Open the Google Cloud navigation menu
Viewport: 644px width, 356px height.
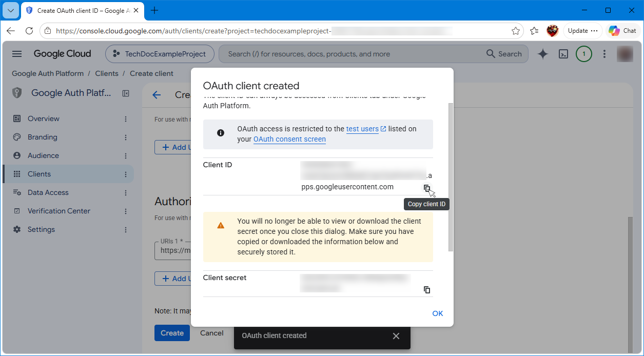[x=17, y=54]
